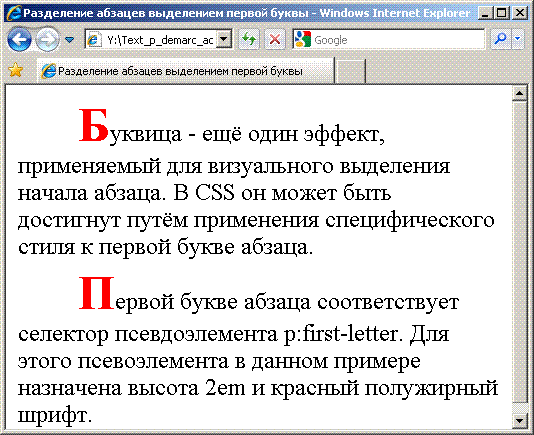
Task: Click the word 'CSS' in first paragraph
Action: pos(215,193)
